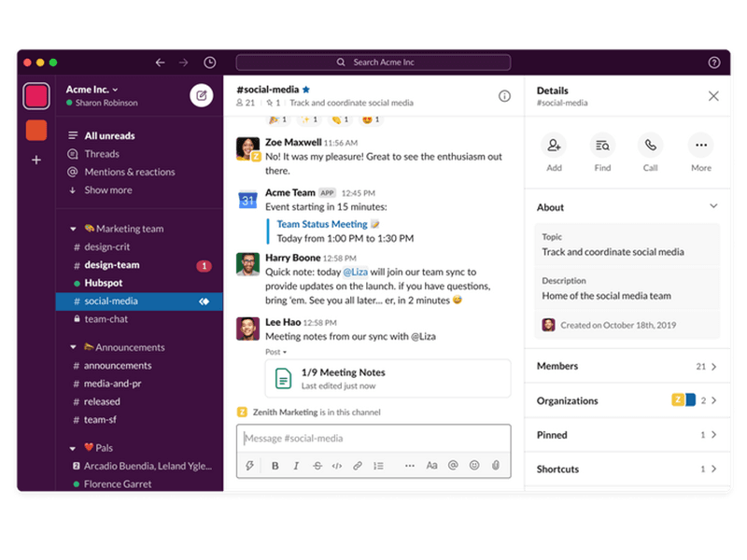Open the emoji picker in the composer

[x=473, y=466]
